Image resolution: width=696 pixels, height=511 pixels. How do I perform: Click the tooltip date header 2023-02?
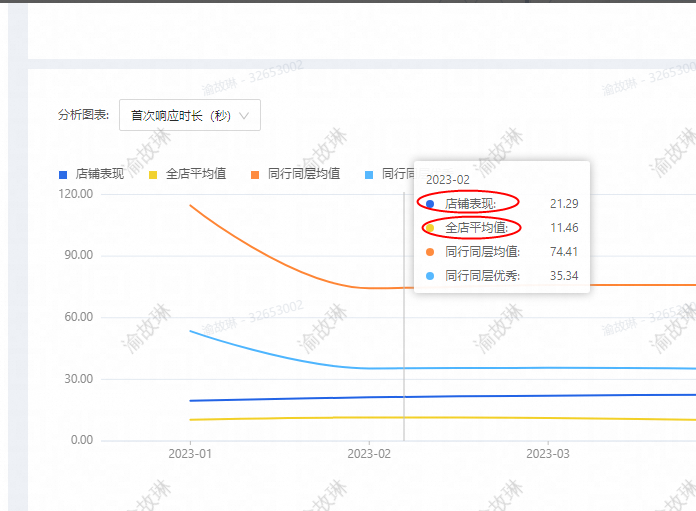tap(447, 180)
